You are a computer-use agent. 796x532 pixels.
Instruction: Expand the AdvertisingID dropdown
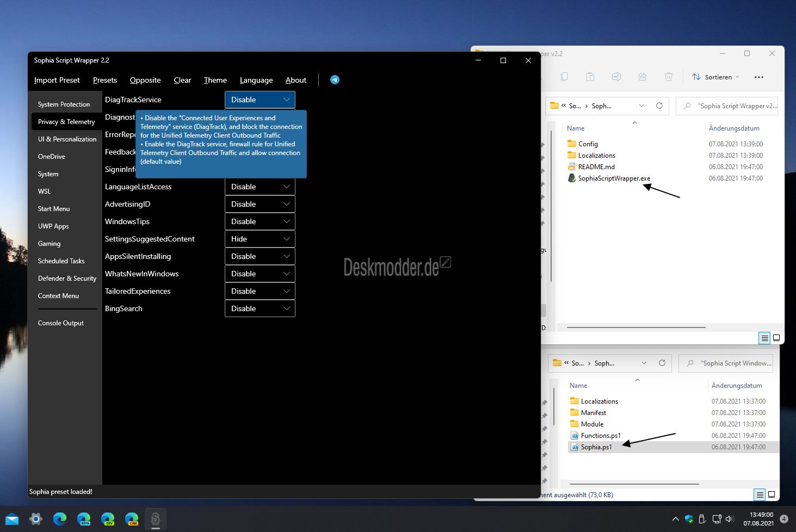point(260,204)
